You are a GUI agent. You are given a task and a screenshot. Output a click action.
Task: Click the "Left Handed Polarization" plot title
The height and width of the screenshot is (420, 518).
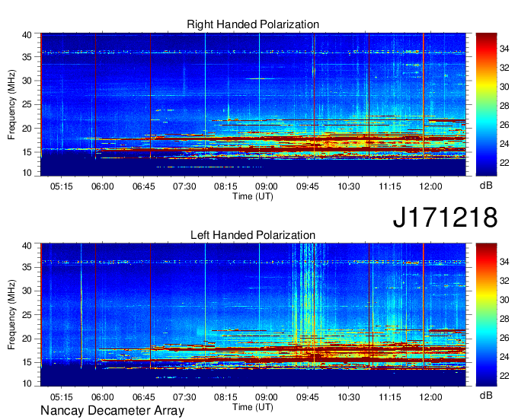253,235
